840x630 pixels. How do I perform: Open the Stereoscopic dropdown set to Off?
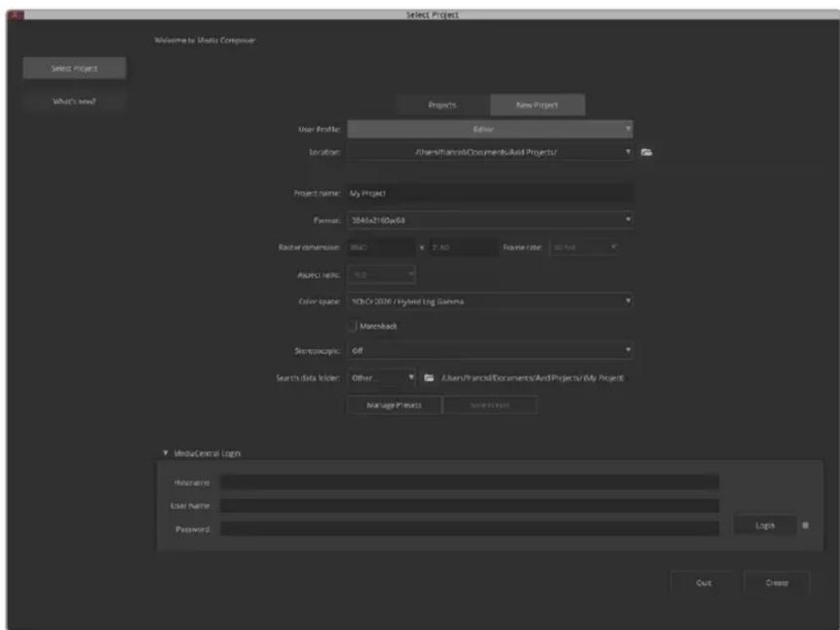[489, 351]
